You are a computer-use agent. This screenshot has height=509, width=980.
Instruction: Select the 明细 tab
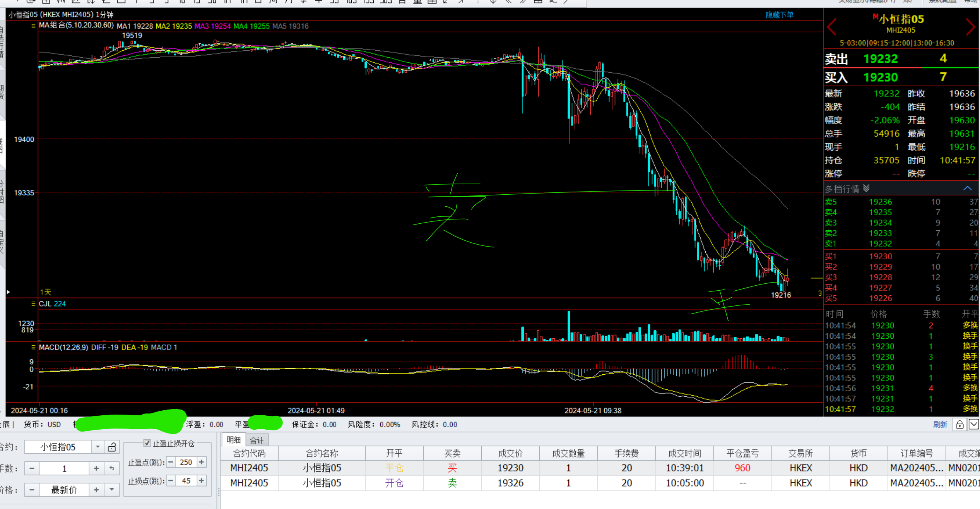[233, 440]
